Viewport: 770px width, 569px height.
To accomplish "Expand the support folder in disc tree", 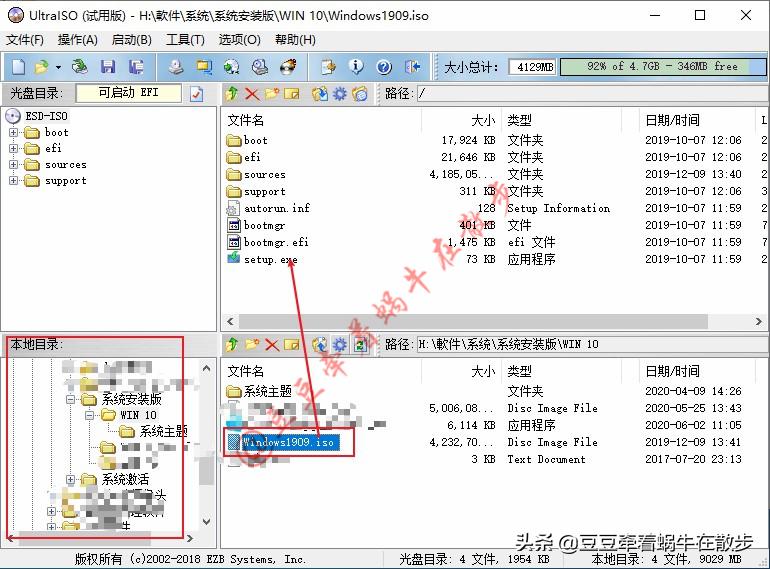I will click(13, 181).
